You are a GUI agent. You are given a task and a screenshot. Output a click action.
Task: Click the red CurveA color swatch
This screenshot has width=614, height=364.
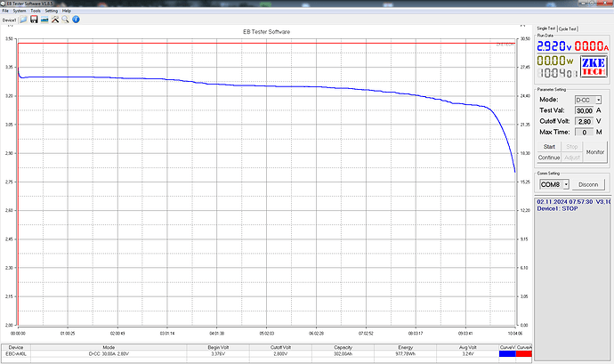(x=523, y=354)
